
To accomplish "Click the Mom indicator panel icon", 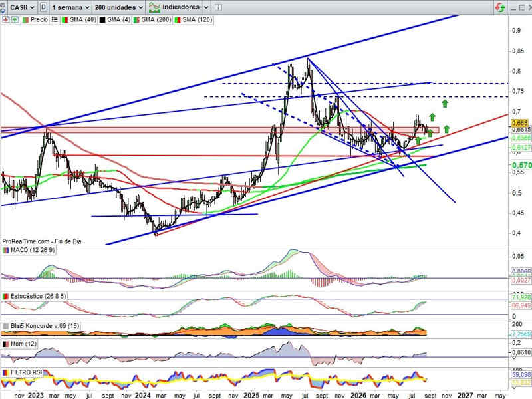I will (x=5, y=344).
